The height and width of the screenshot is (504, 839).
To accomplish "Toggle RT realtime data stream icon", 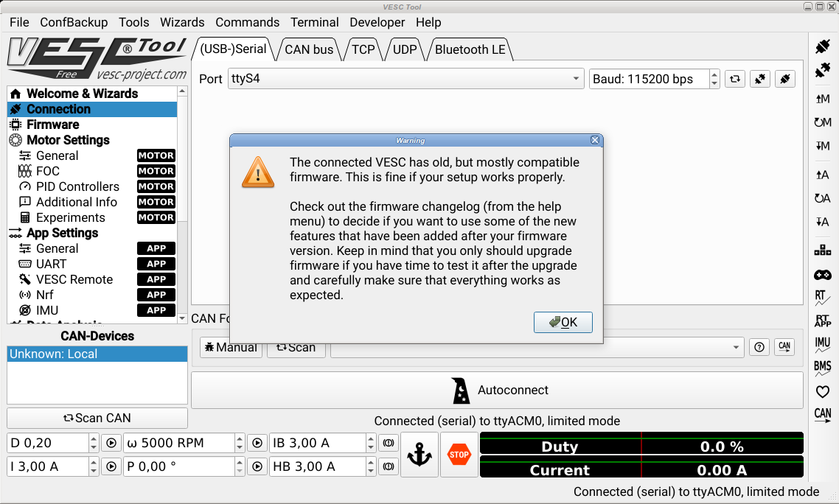I will click(x=823, y=298).
